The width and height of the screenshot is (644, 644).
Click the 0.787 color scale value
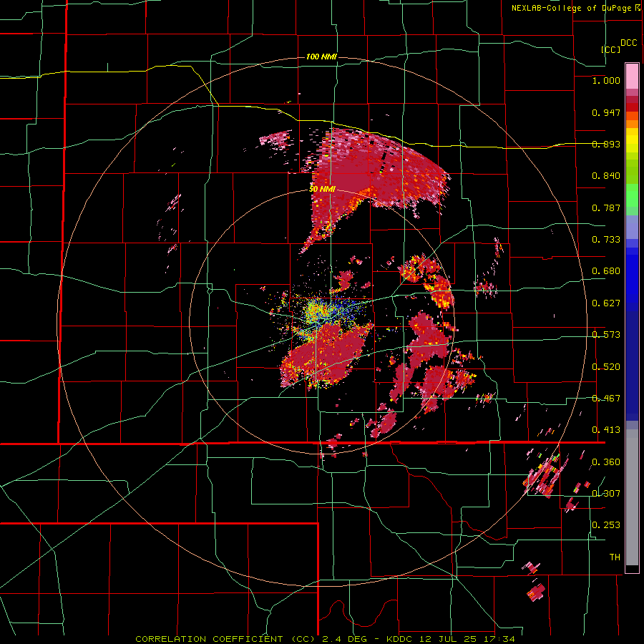pyautogui.click(x=606, y=208)
